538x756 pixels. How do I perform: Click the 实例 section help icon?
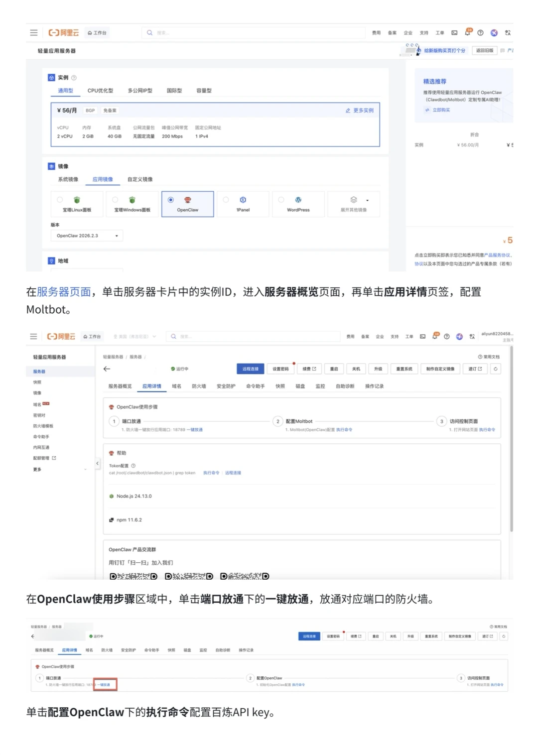pyautogui.click(x=74, y=78)
